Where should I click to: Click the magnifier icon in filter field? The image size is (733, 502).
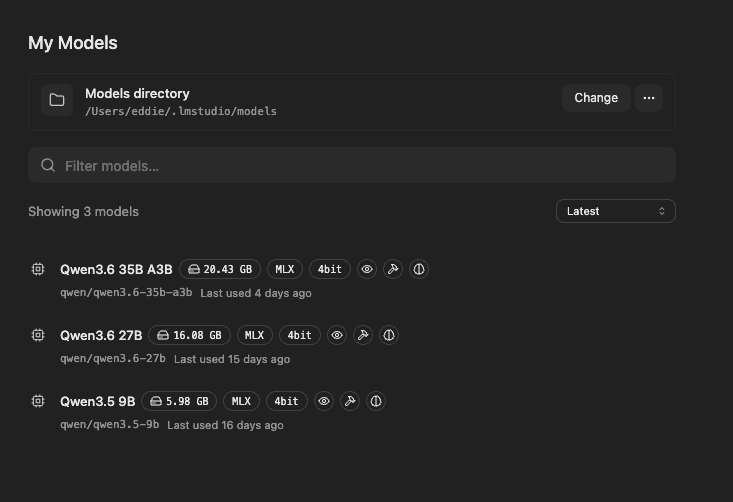click(x=48, y=165)
